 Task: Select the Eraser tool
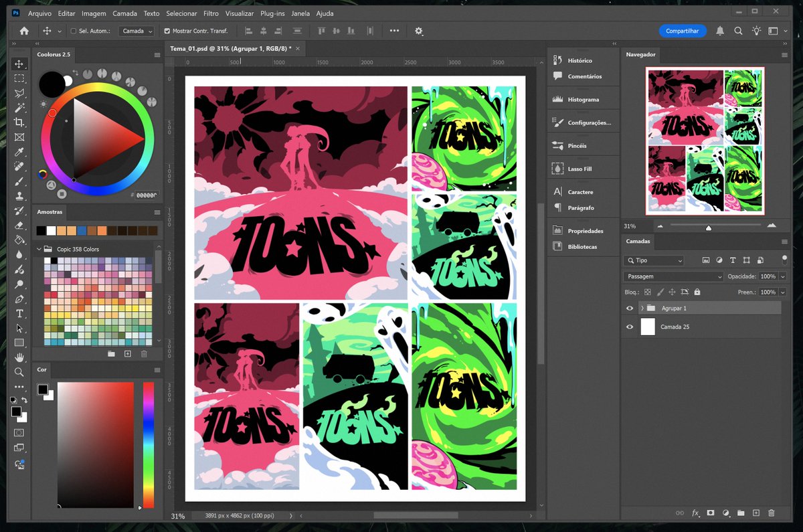point(19,226)
